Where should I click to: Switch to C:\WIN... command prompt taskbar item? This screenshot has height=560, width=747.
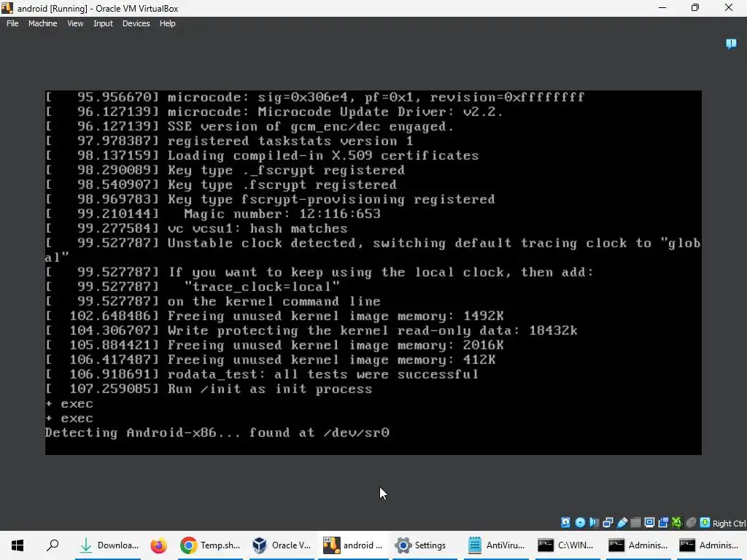tap(567, 545)
